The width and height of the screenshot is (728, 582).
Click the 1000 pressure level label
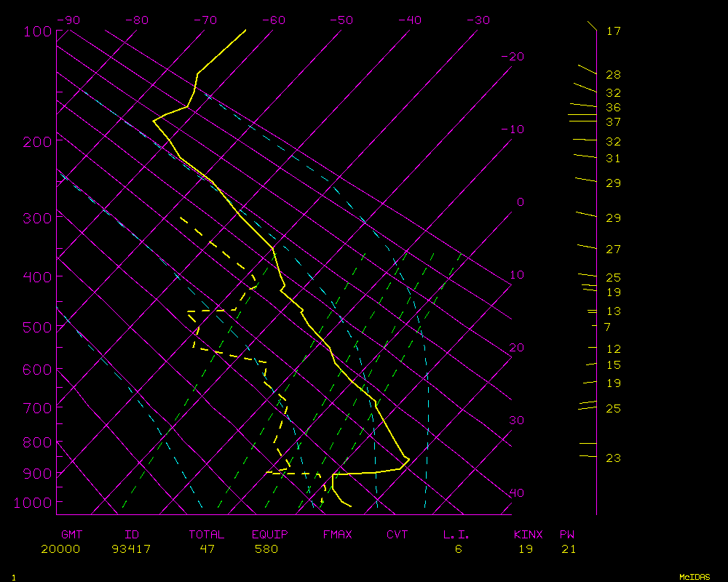[31, 503]
